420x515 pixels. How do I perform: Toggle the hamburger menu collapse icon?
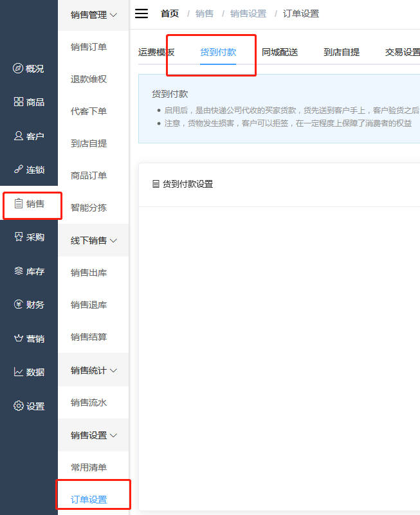[142, 14]
